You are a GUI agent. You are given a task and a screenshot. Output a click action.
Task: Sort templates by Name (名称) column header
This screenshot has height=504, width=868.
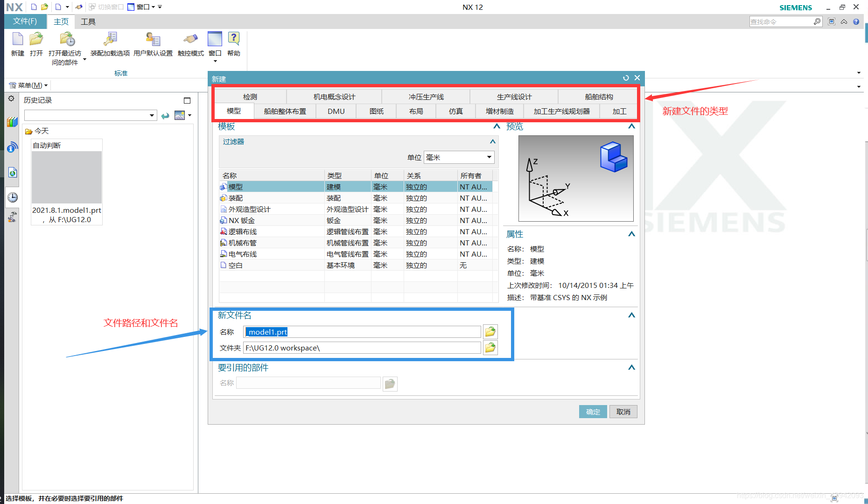point(272,175)
